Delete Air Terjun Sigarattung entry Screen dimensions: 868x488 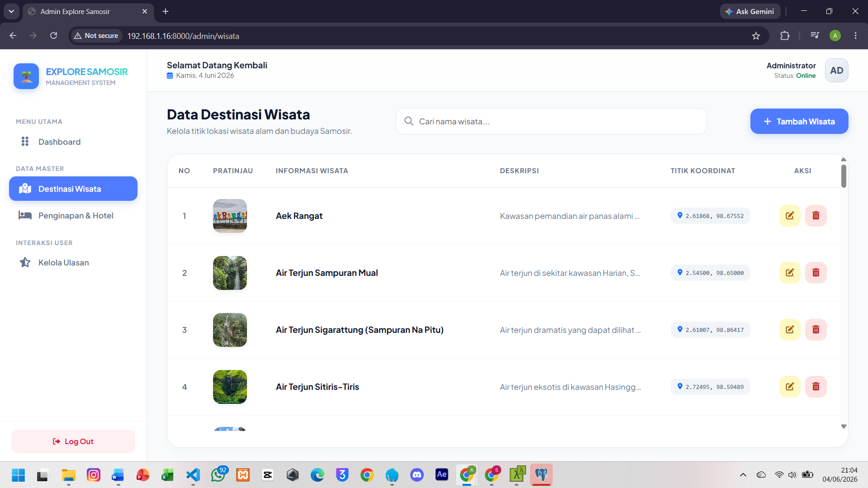816,330
